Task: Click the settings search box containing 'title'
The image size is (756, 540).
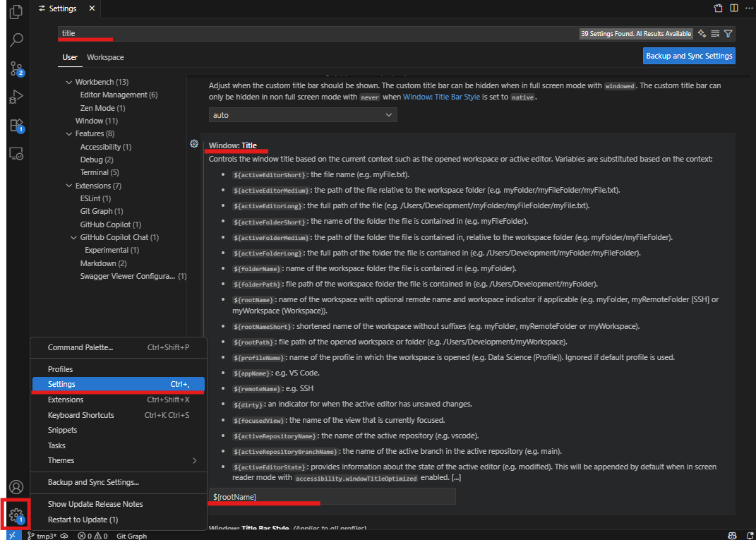Action: point(318,34)
